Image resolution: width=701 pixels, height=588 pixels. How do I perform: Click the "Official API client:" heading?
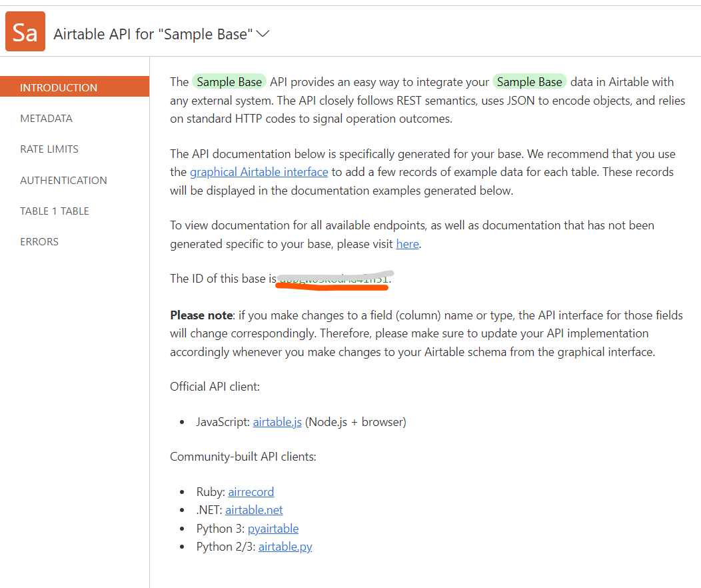(x=215, y=387)
